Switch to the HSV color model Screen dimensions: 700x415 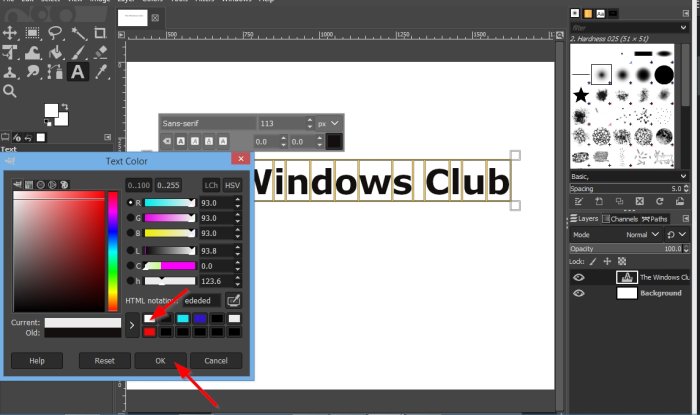(x=232, y=185)
